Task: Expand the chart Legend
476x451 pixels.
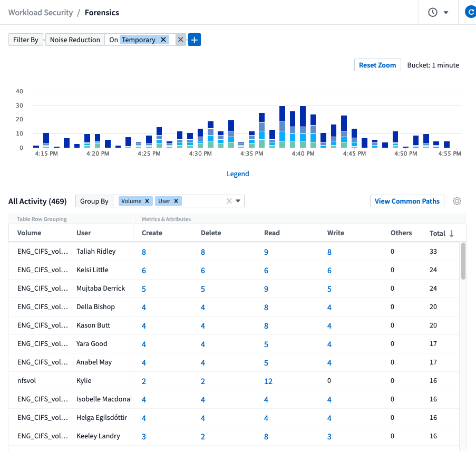Action: [x=238, y=174]
